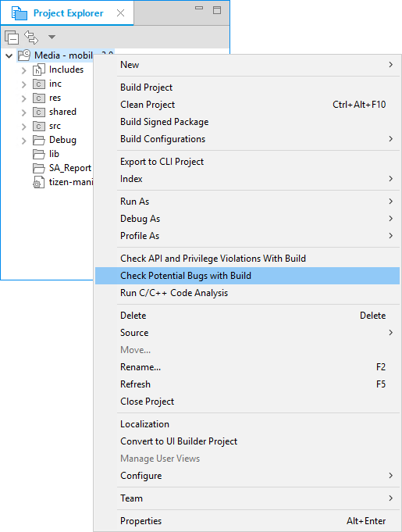Screen dimensions: 402x532
Task: Minimize the Project Explorer view
Action: click(199, 8)
